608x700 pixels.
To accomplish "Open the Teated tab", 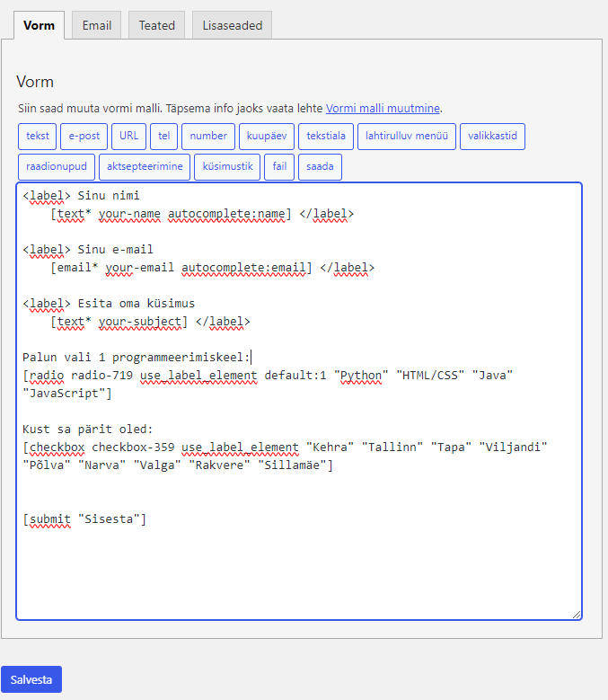I will pyautogui.click(x=156, y=25).
